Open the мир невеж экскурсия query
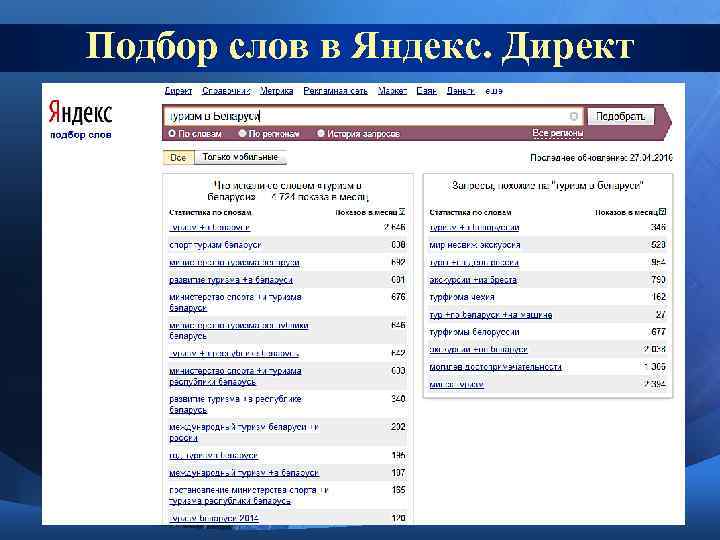The height and width of the screenshot is (540, 720). tap(475, 245)
